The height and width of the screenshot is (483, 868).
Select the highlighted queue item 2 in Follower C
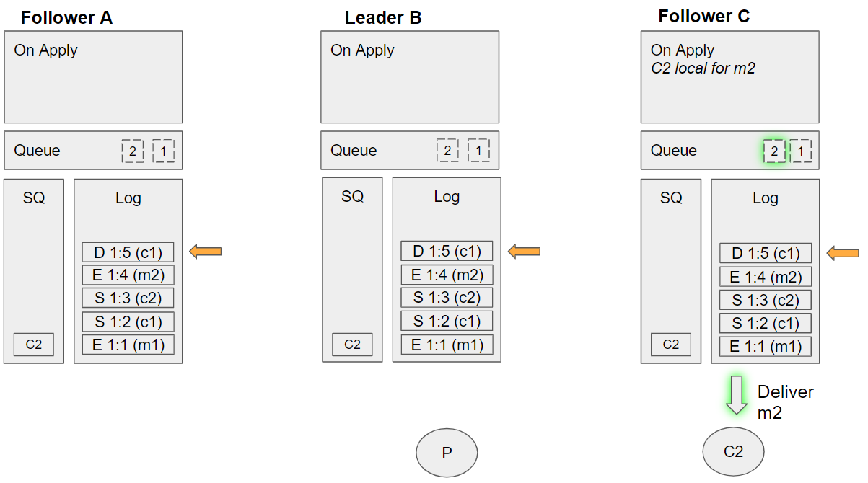coord(773,151)
